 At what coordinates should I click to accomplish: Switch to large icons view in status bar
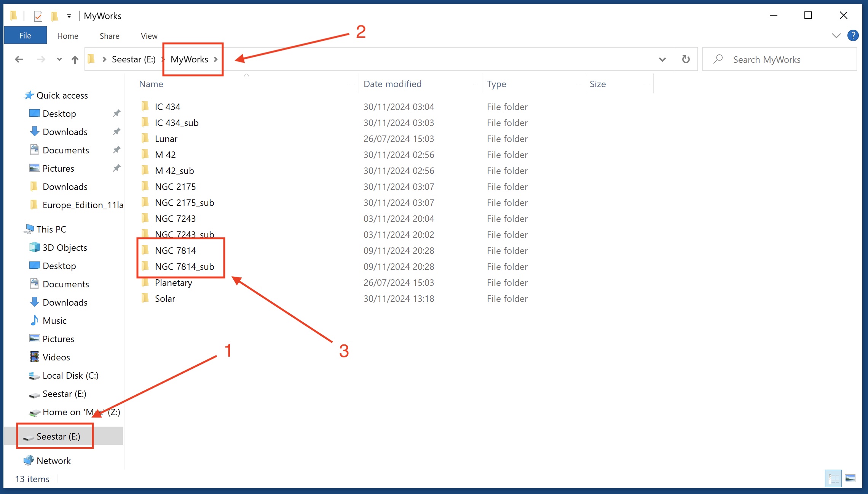[x=850, y=478]
